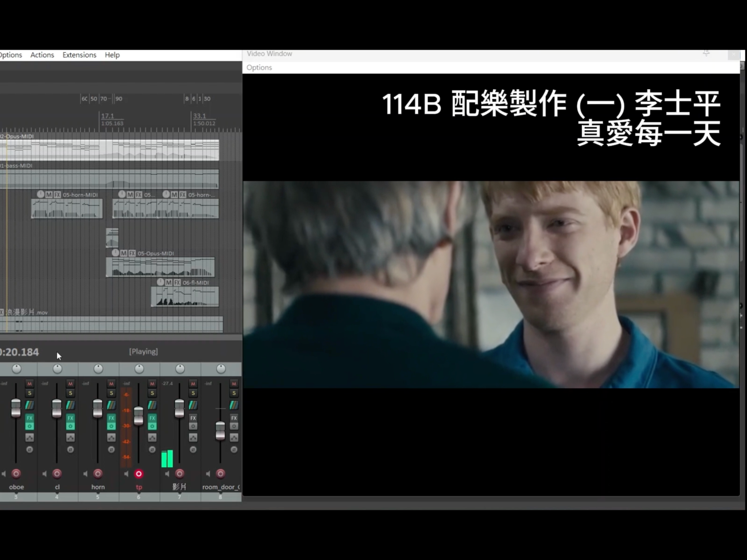Open the FX chain of the tp track
The height and width of the screenshot is (560, 747).
point(152,418)
